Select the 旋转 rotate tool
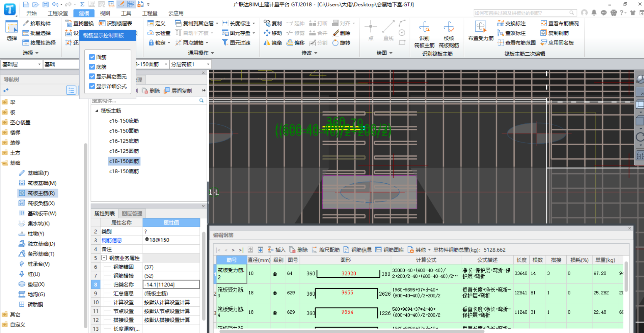 pyautogui.click(x=341, y=43)
